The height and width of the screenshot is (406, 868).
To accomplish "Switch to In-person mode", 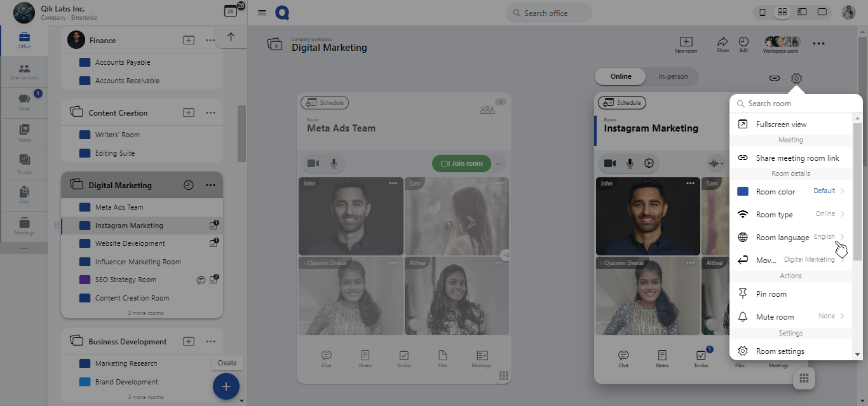I will [x=673, y=77].
